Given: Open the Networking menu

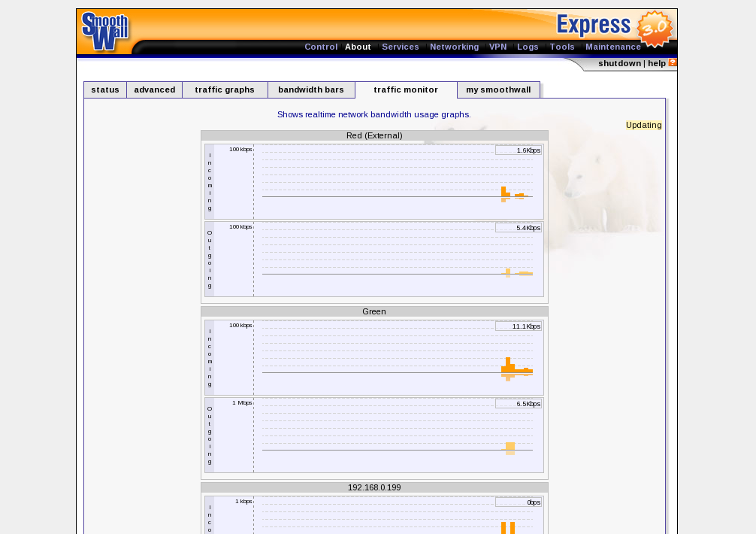Looking at the screenshot, I should [x=454, y=47].
